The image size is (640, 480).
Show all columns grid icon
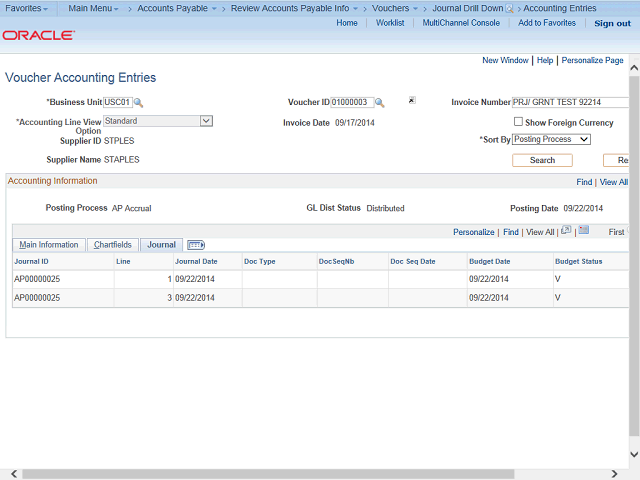click(x=196, y=245)
